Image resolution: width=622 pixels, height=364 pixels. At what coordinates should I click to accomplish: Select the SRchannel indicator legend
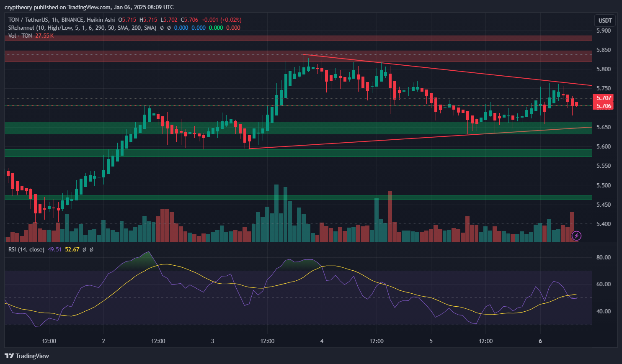pyautogui.click(x=82, y=28)
